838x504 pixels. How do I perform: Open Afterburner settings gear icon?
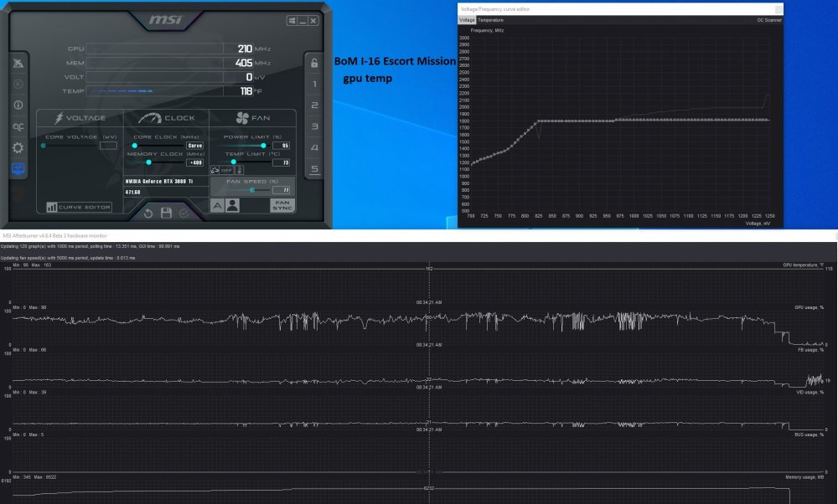18,147
